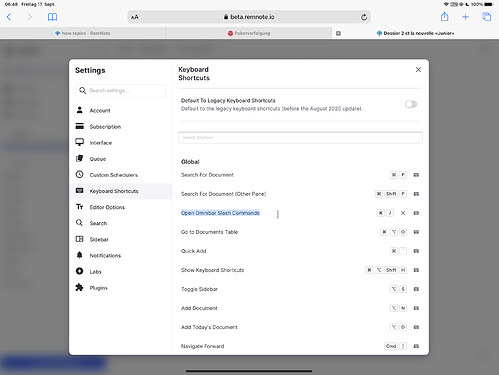
Task: Edit shortcut for Add Today's Document
Action: click(416, 327)
